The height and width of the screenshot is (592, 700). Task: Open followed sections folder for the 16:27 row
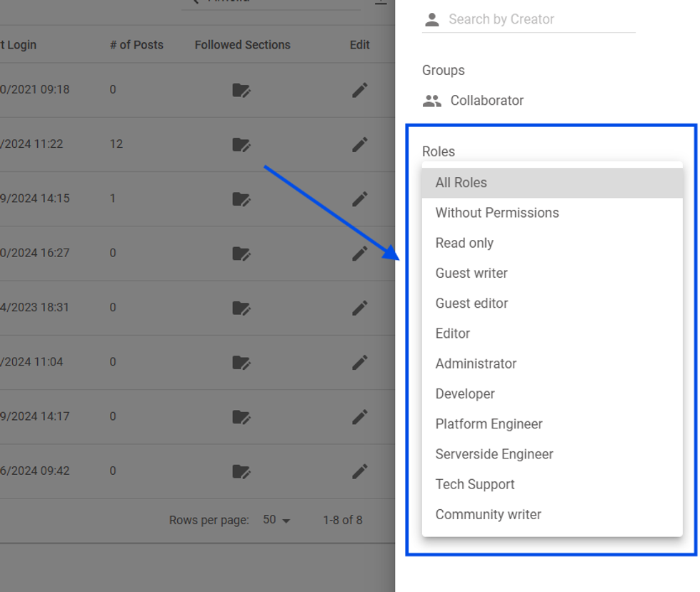(241, 254)
